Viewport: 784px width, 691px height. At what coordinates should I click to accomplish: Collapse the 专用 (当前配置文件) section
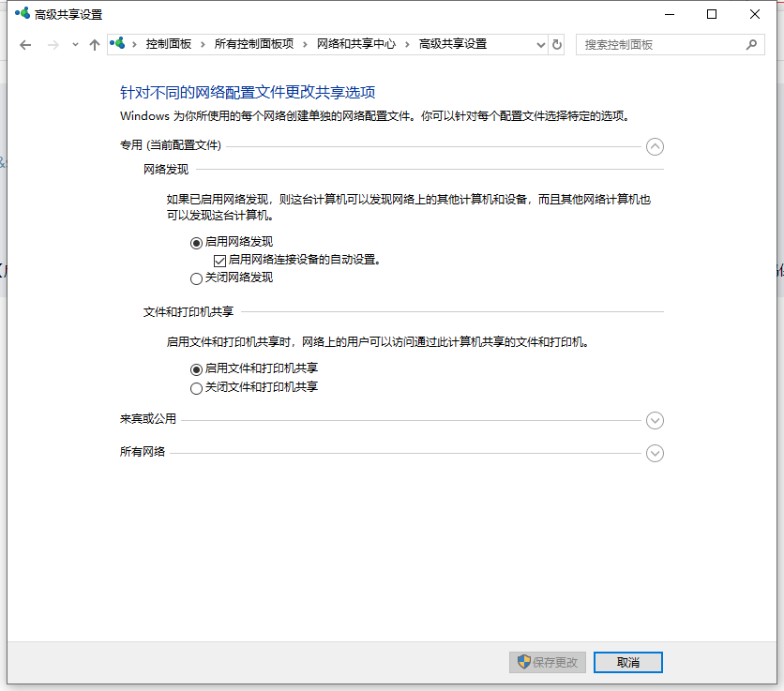(655, 146)
